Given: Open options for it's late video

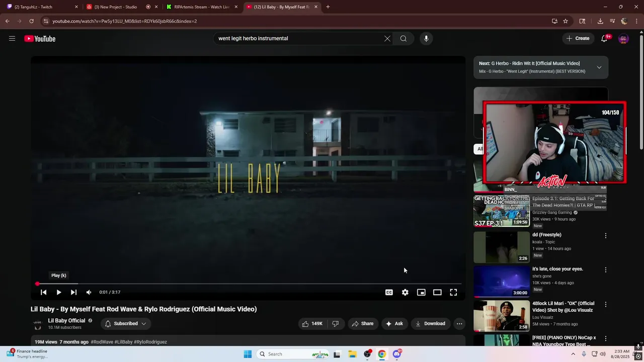Looking at the screenshot, I should [606, 270].
